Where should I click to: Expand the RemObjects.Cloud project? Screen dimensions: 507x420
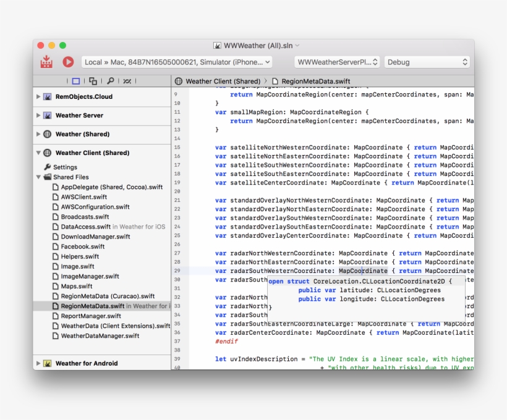click(x=38, y=96)
